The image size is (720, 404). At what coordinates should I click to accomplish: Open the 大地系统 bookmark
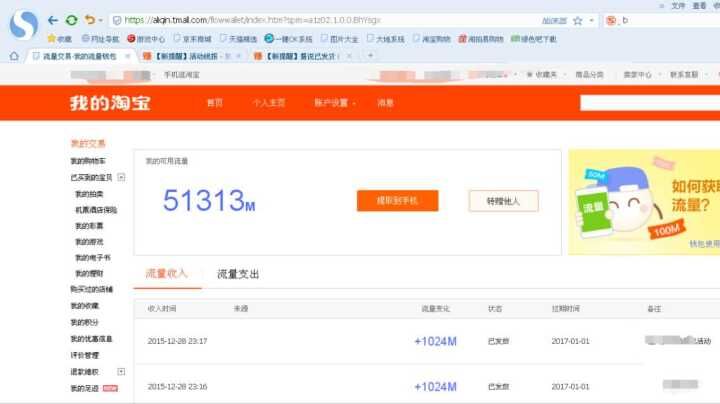pyautogui.click(x=385, y=39)
